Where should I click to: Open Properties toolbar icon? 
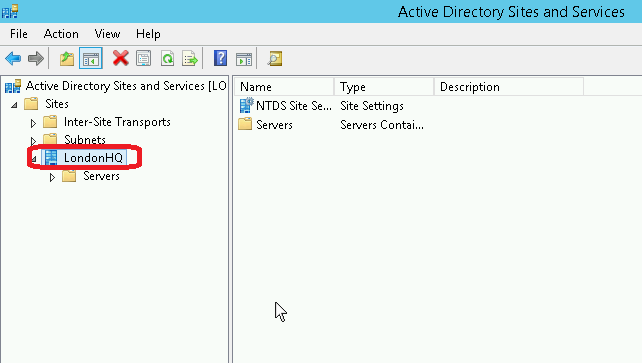143,59
